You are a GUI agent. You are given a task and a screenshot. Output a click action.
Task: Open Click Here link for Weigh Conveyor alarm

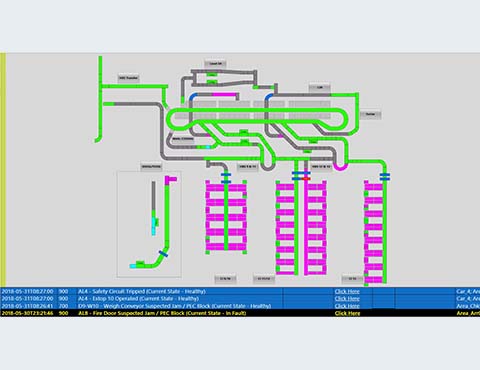347,306
